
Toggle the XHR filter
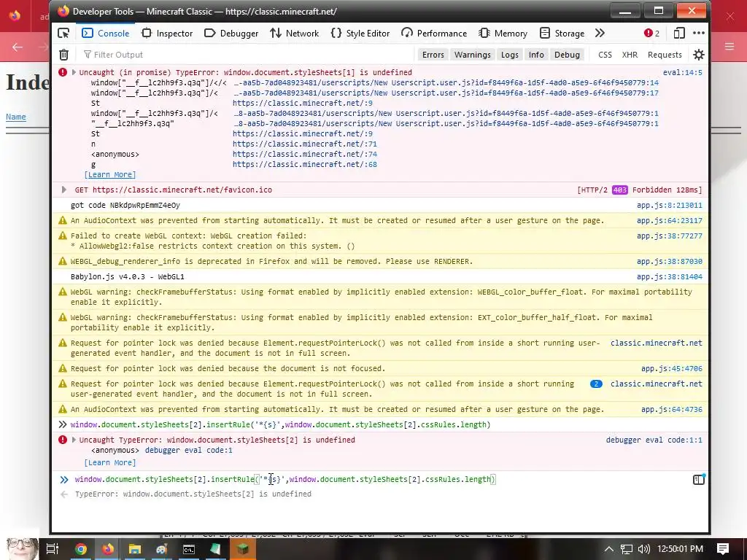[630, 55]
